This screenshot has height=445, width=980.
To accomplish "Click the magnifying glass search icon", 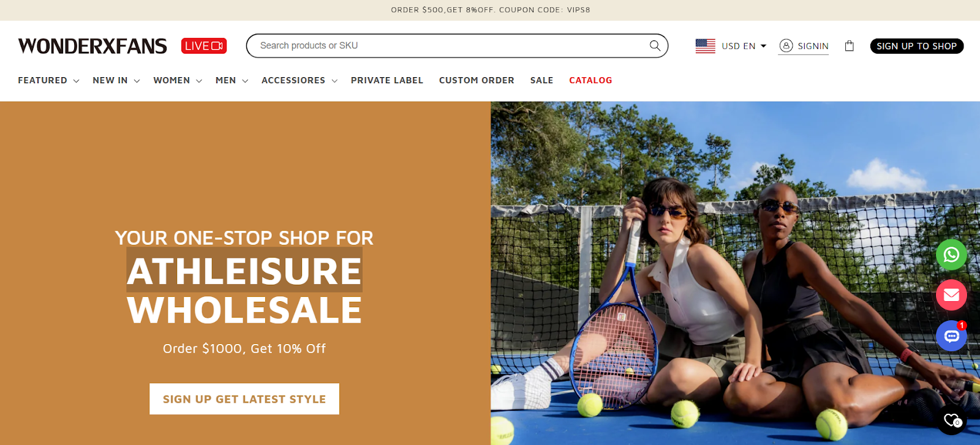I will 655,46.
